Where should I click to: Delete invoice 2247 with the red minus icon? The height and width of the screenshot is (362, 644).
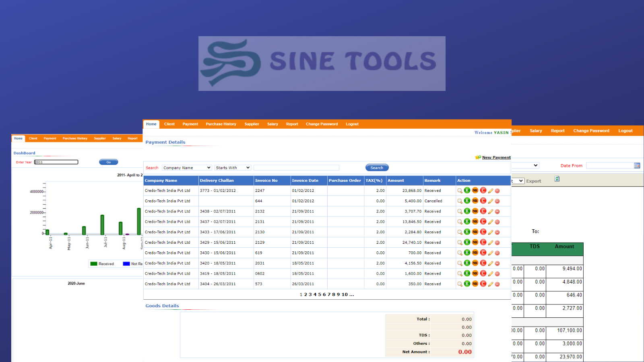pos(497,191)
